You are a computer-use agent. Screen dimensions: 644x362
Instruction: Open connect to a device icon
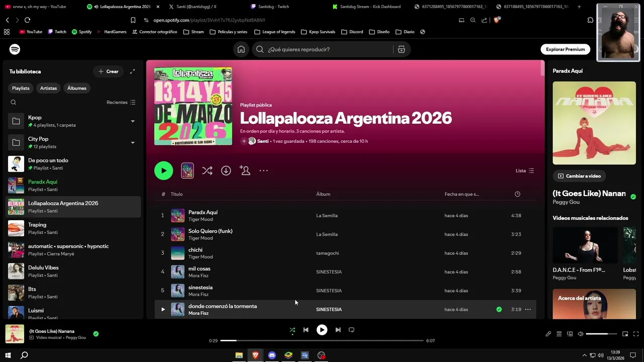pos(570,334)
